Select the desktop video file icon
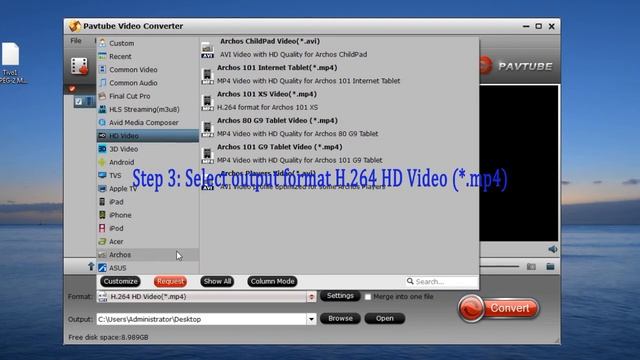This screenshot has height=360, width=640. (x=11, y=54)
